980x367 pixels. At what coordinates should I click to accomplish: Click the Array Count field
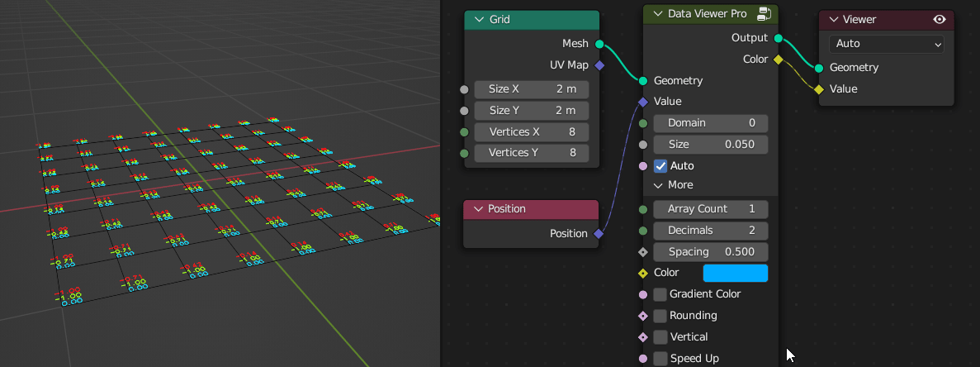pyautogui.click(x=711, y=209)
